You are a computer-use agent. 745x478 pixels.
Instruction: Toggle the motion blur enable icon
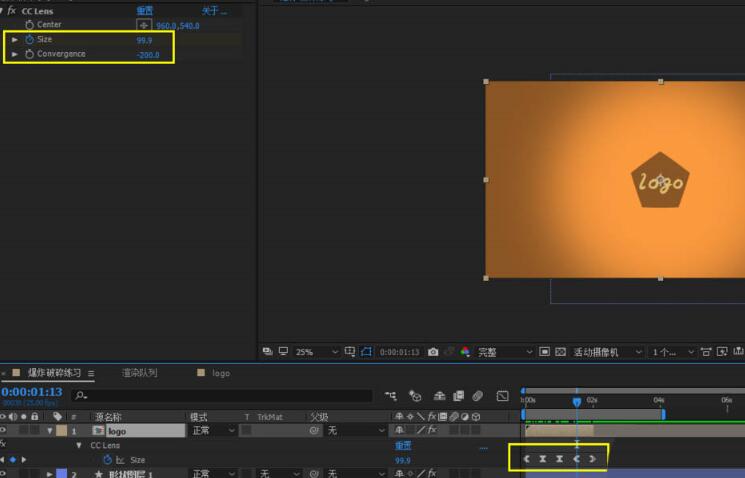(x=478, y=396)
